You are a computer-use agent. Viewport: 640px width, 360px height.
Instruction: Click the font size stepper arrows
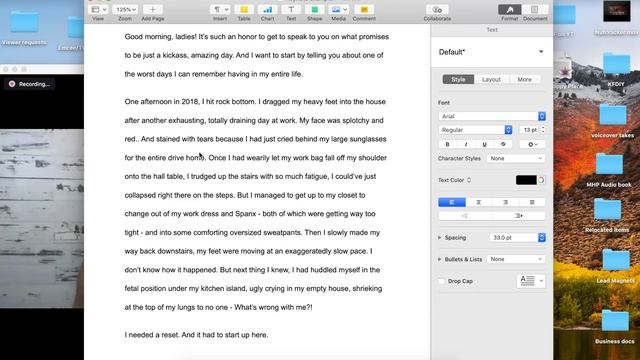click(x=543, y=130)
